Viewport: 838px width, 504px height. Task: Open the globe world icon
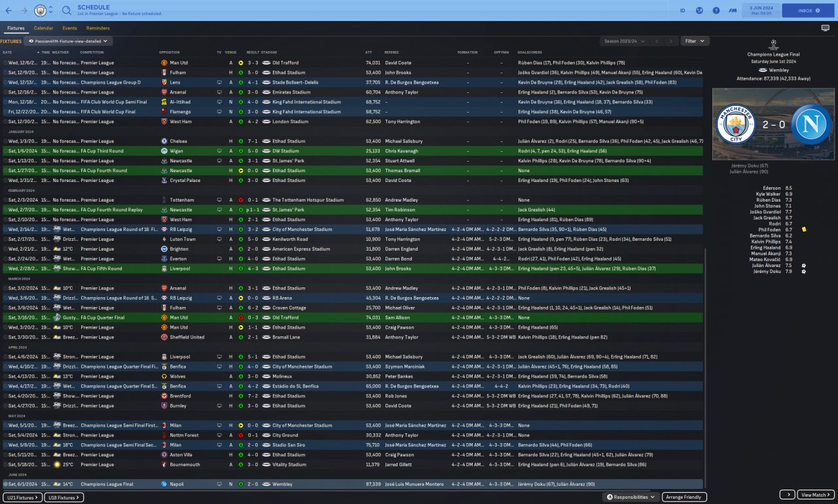click(699, 10)
